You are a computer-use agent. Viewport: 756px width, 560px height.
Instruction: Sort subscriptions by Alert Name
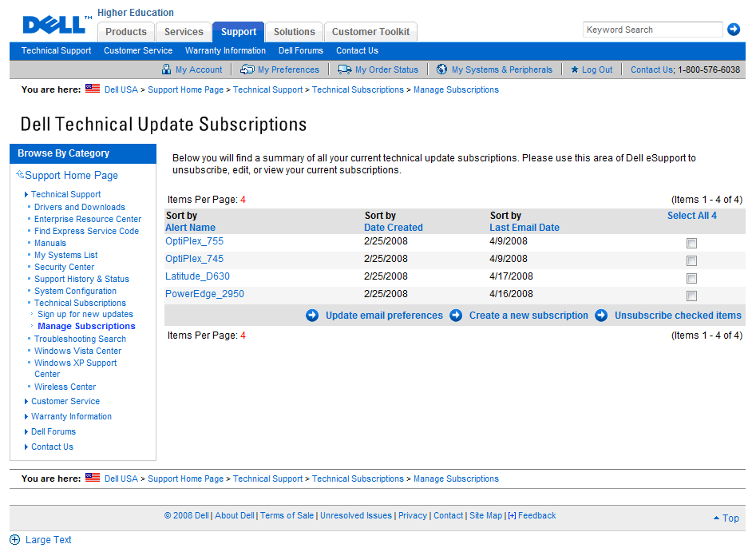pos(191,228)
